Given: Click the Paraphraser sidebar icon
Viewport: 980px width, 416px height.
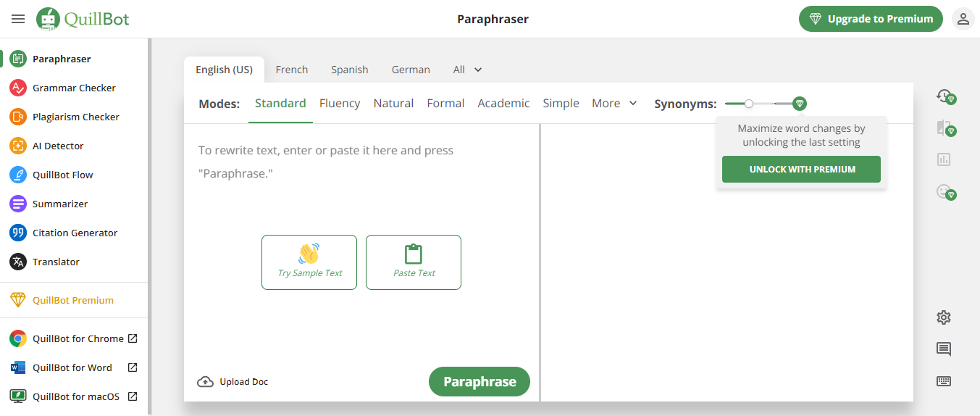Looking at the screenshot, I should pyautogui.click(x=18, y=59).
